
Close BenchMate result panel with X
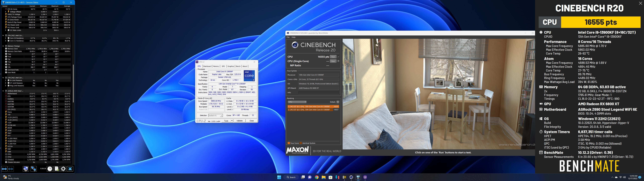pyautogui.click(x=640, y=3)
